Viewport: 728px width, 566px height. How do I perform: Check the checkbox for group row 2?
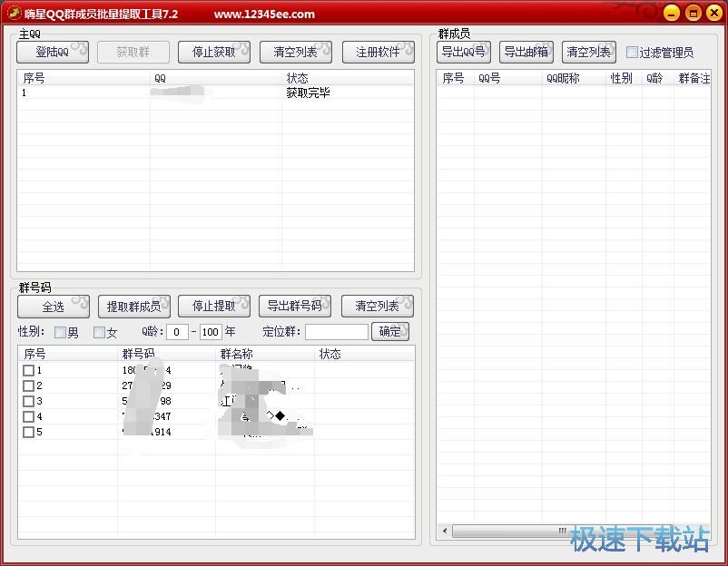[x=28, y=385]
